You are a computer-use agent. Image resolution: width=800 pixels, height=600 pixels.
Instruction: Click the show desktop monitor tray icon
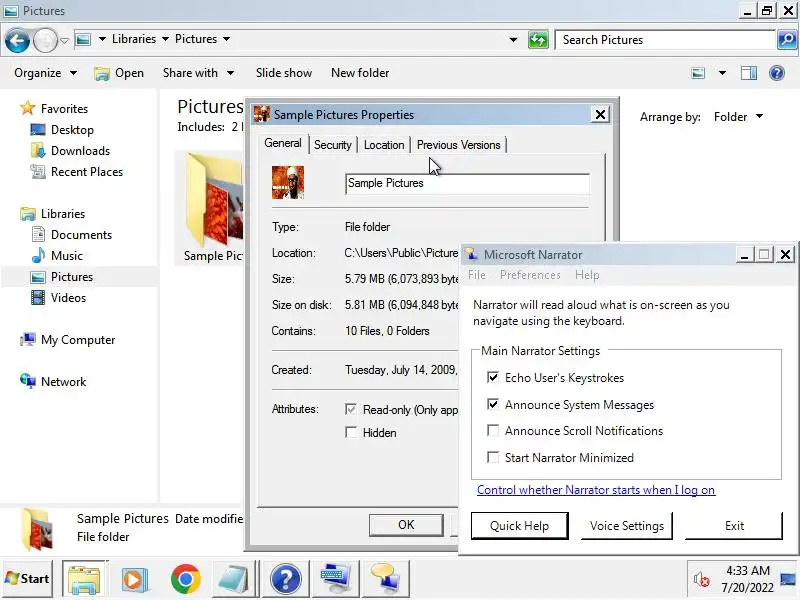pos(788,580)
